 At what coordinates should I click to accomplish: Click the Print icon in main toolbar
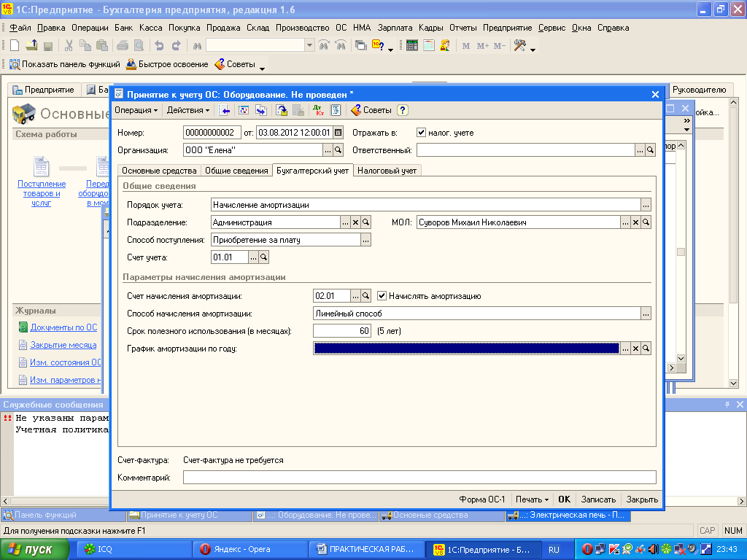tap(123, 46)
